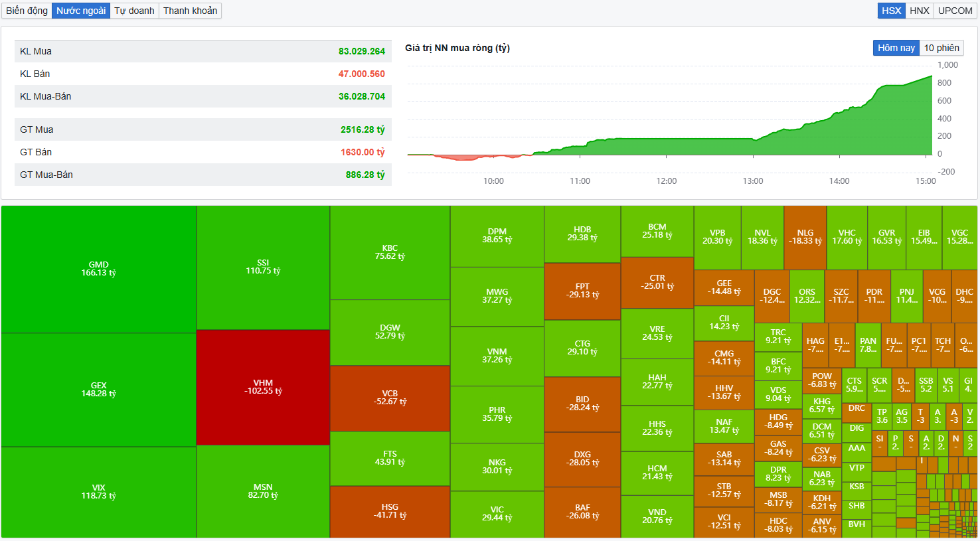Open the HHV -13.67 tỷ block

click(x=724, y=392)
